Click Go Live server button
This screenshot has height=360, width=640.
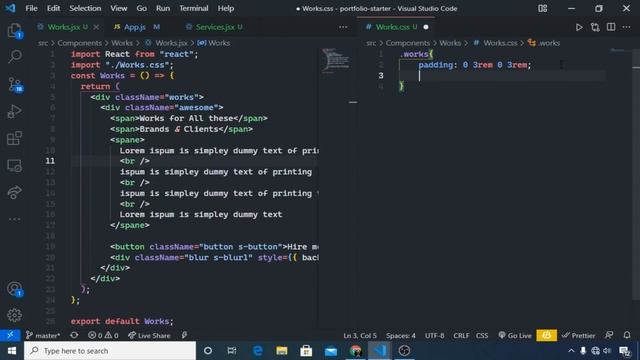point(515,335)
